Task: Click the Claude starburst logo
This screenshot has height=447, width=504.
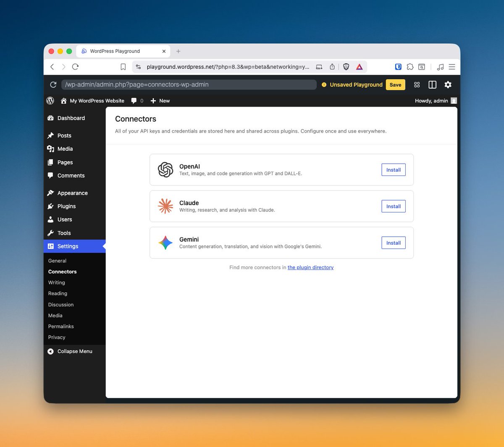Action: tap(165, 206)
